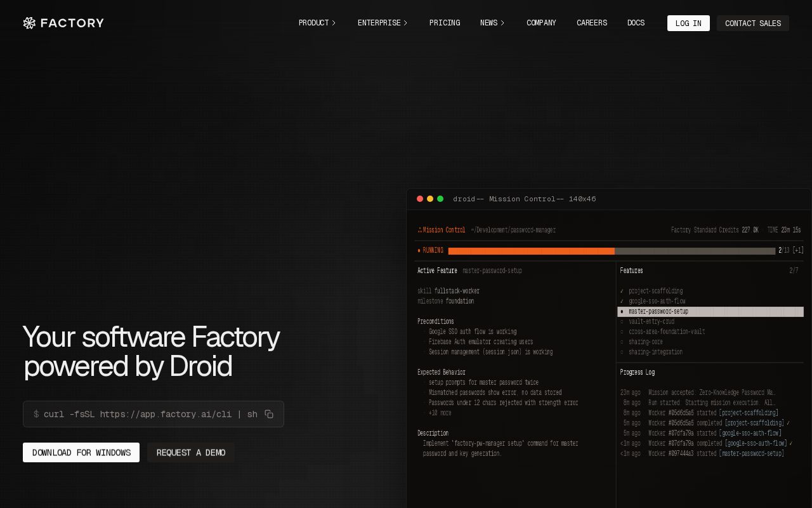Click Request a Demo

pos(191,452)
